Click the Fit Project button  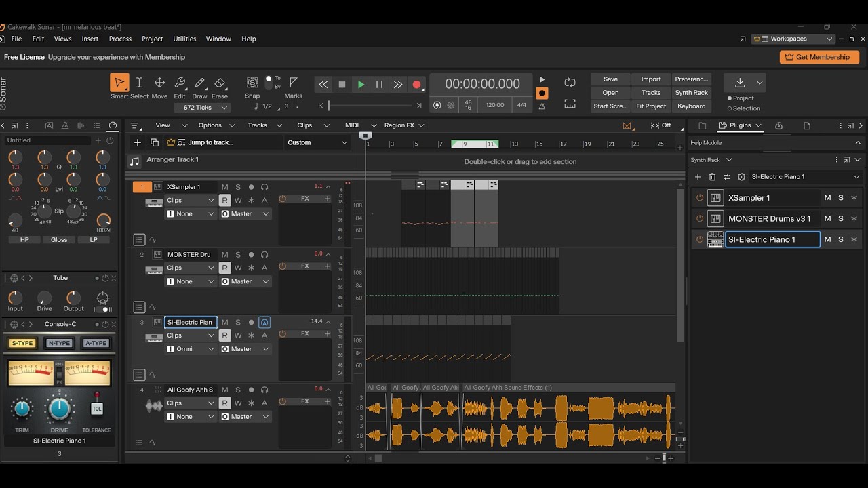pyautogui.click(x=651, y=106)
